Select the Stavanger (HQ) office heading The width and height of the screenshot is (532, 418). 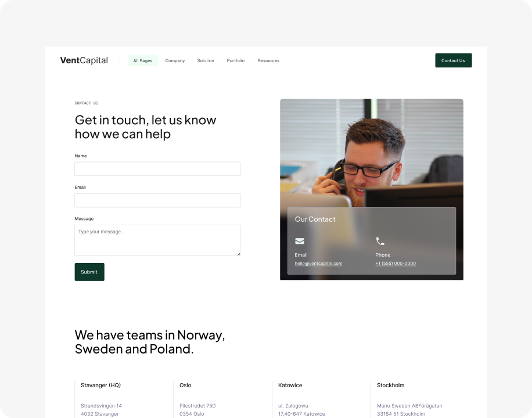(x=101, y=385)
